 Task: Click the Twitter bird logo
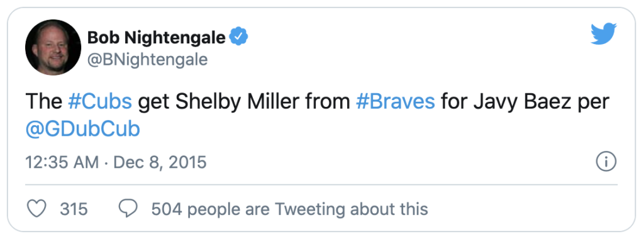coord(604,34)
